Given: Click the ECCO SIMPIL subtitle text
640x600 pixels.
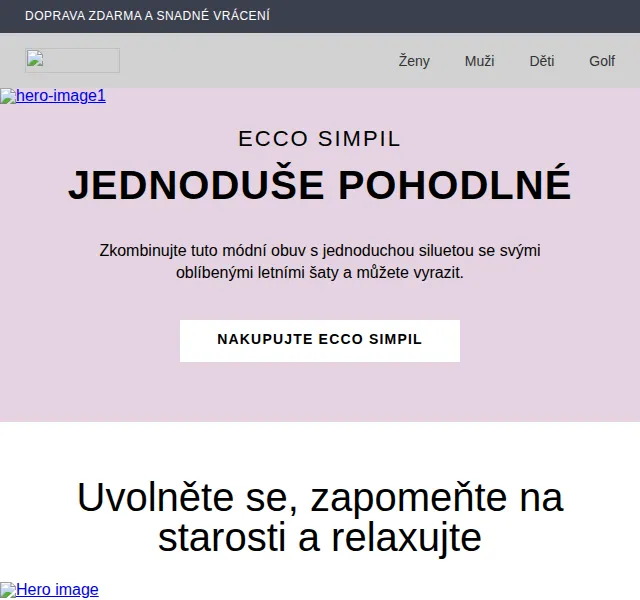Looking at the screenshot, I should [320, 139].
